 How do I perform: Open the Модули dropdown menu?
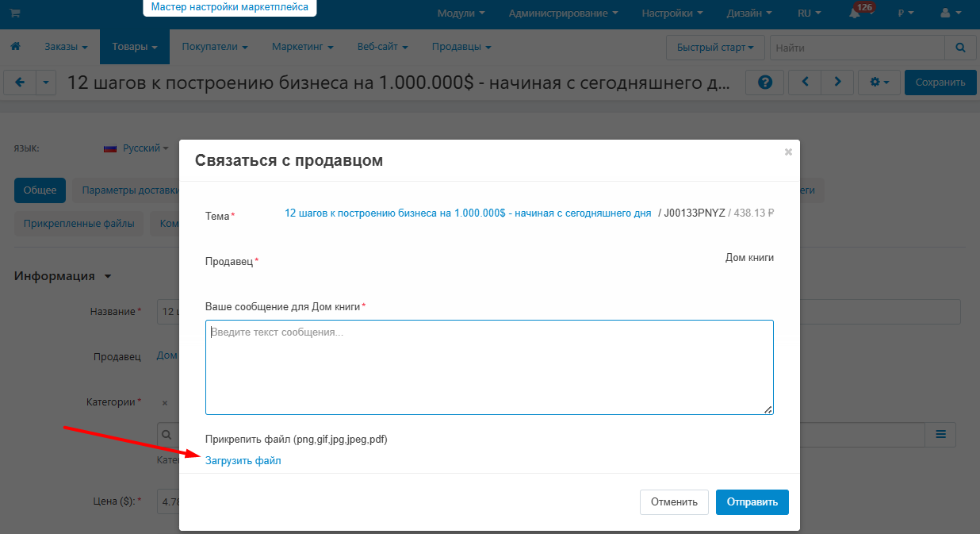[461, 13]
